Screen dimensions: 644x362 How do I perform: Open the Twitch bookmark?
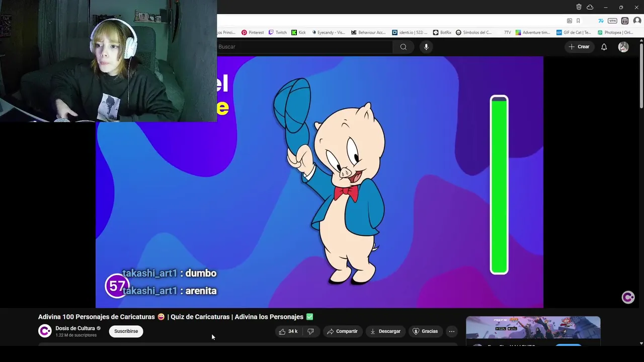(x=278, y=33)
